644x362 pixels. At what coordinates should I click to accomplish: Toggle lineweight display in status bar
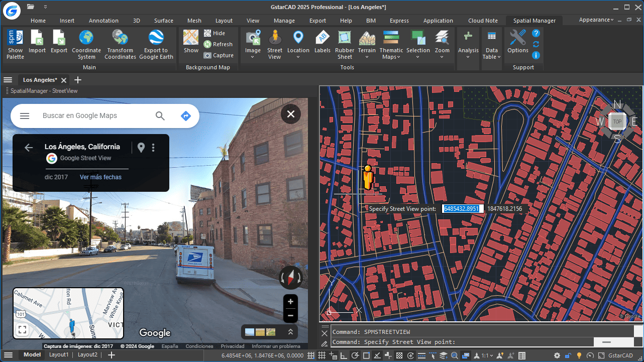coord(421,355)
